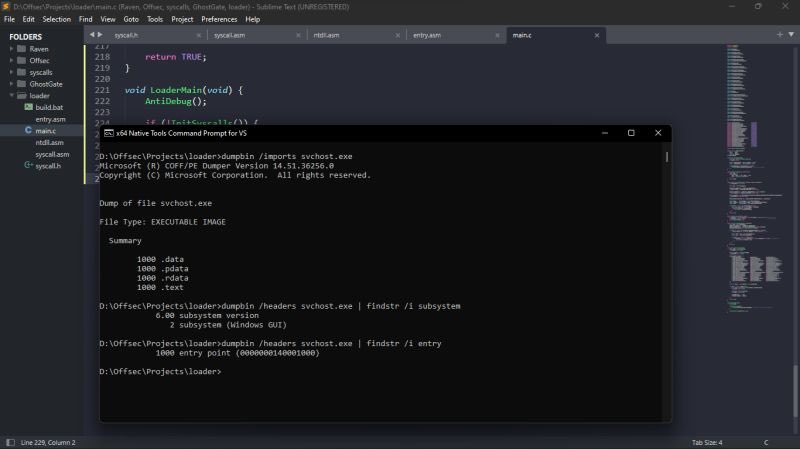
Task: Select main.c in the sidebar
Action: [x=45, y=131]
